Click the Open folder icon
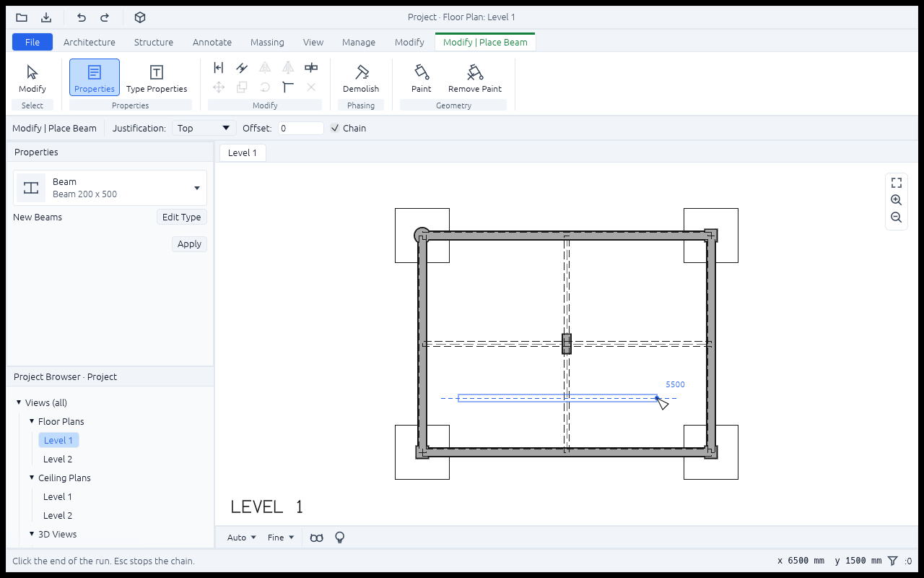This screenshot has width=924, height=578. 22,17
